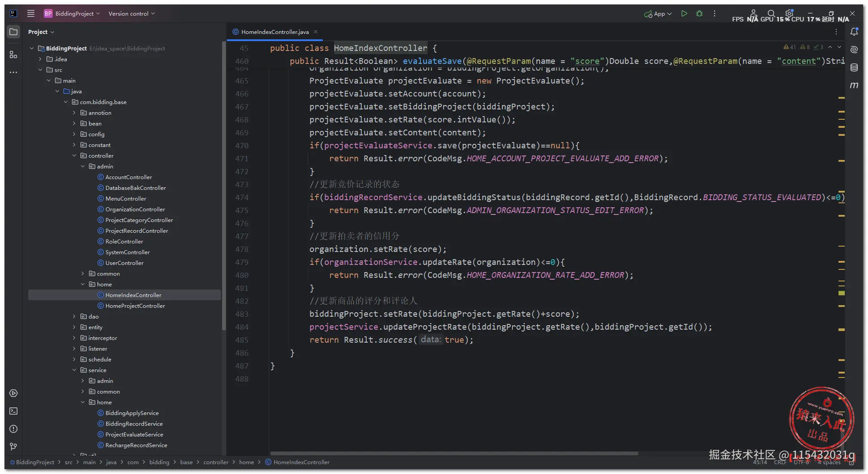Debug the App configuration
Viewport: 868px width, 474px height.
click(x=699, y=13)
